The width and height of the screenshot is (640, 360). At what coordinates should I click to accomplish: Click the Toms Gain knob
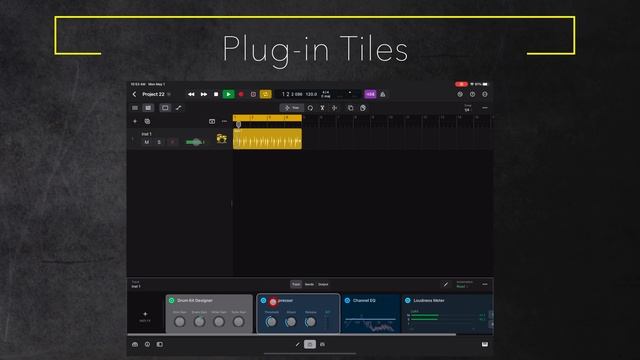tap(238, 322)
